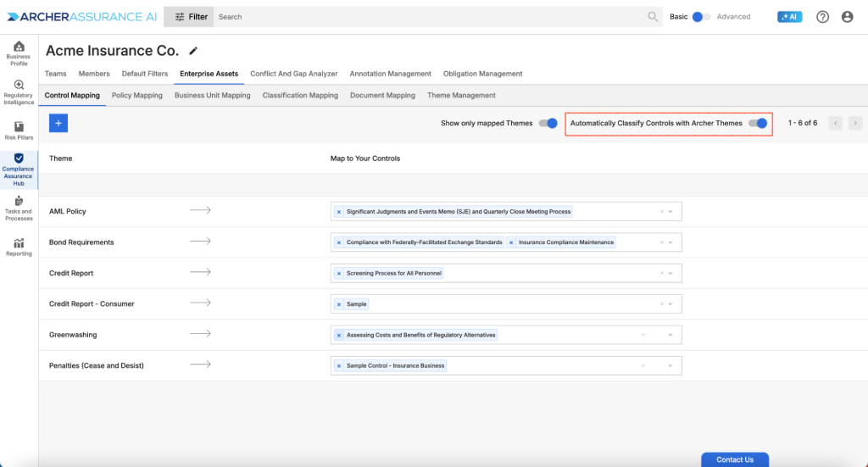This screenshot has height=467, width=868.
Task: Expand Credit Report - Consumer controls dropdown
Action: click(670, 303)
